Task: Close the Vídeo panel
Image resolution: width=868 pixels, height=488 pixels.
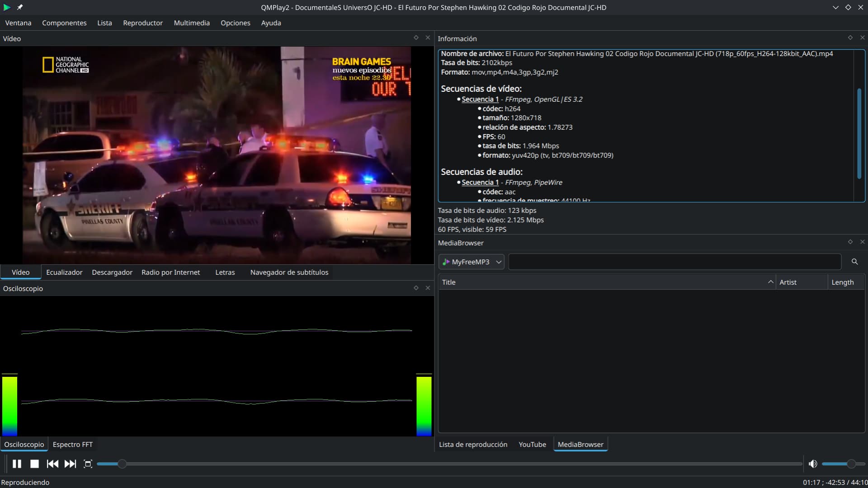Action: coord(428,38)
